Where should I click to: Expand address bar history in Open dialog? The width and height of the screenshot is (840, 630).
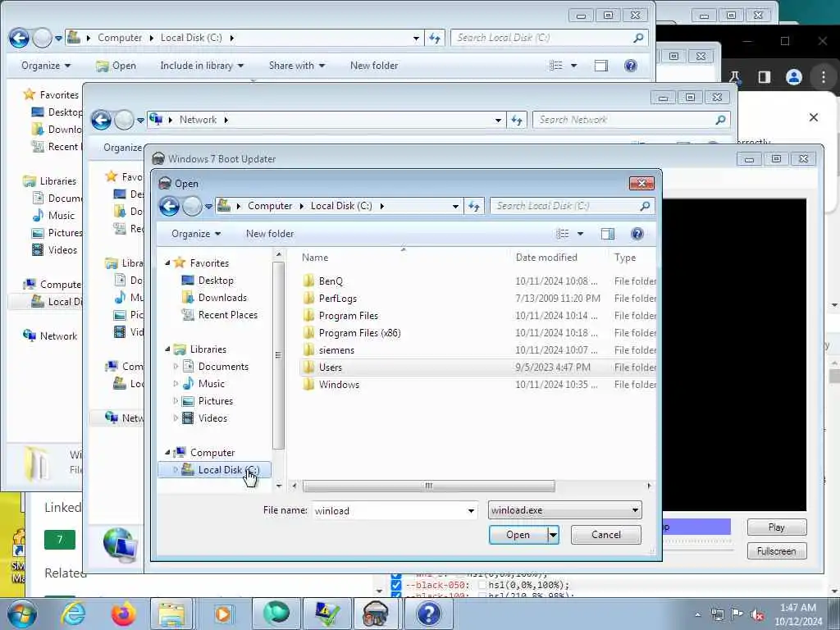[455, 206]
